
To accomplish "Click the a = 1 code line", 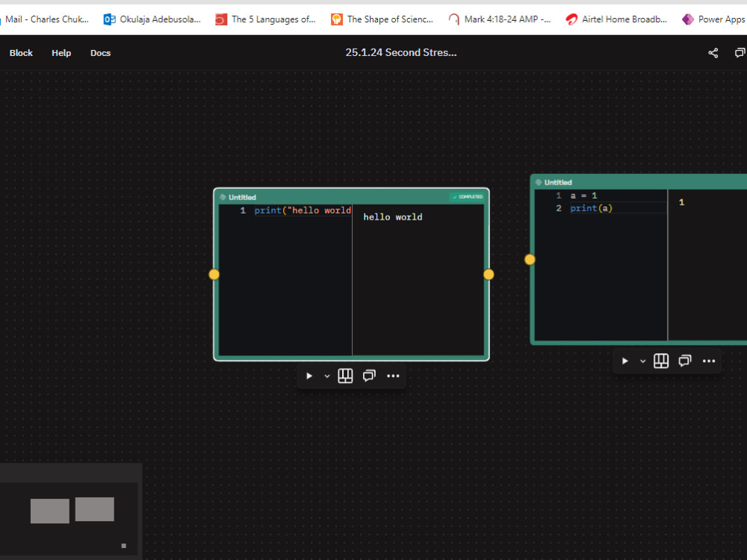I will click(583, 196).
